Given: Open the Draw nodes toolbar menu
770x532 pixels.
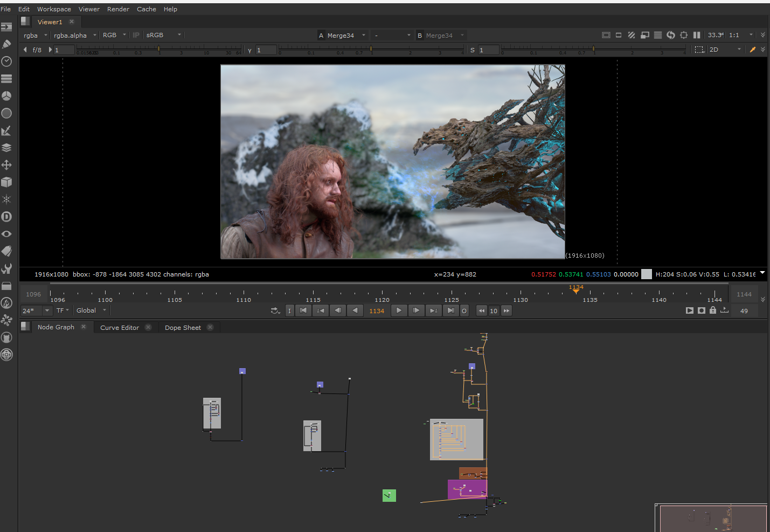Looking at the screenshot, I should coord(6,44).
